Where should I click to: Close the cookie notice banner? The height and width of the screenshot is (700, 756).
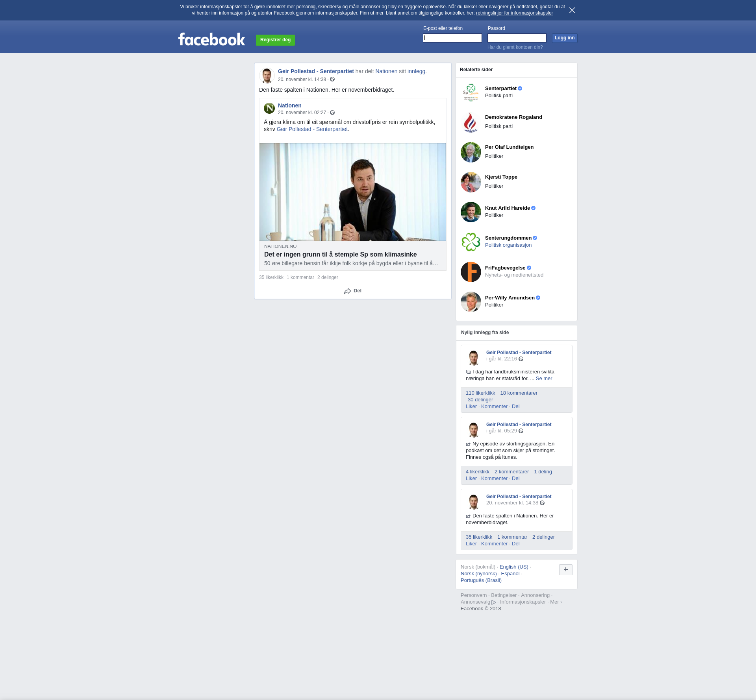[572, 10]
